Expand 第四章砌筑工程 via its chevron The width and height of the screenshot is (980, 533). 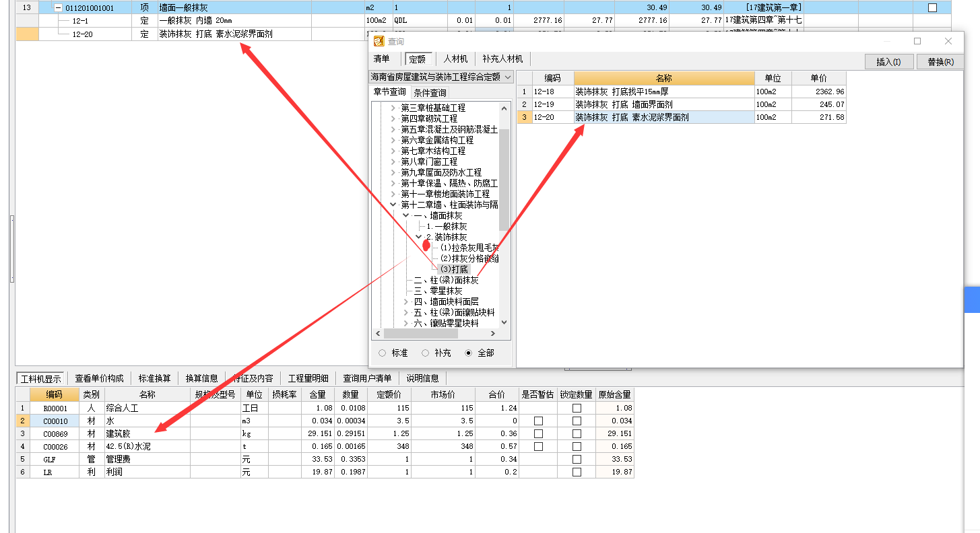(393, 118)
